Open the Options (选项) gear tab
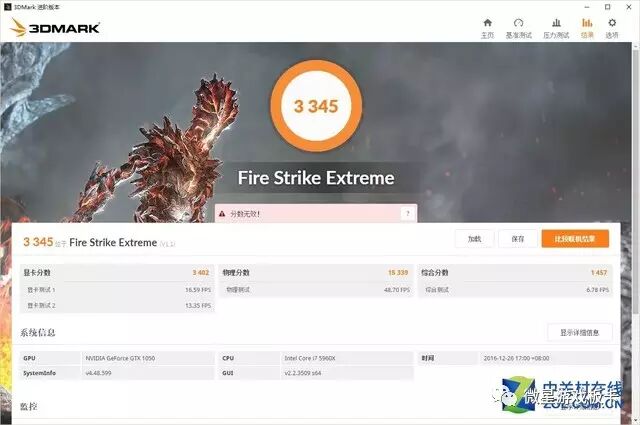The image size is (640, 425). [x=611, y=28]
